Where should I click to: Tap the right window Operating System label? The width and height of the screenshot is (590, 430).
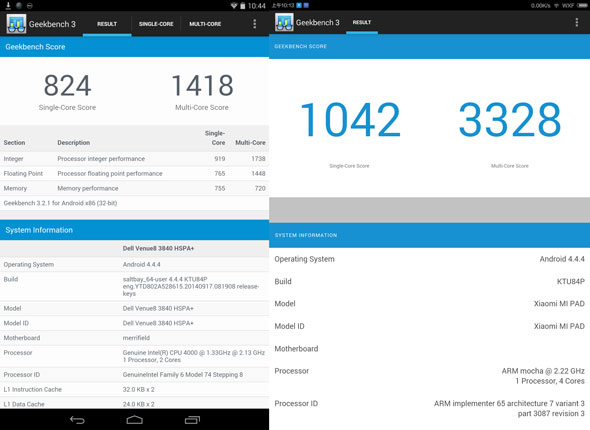(304, 259)
